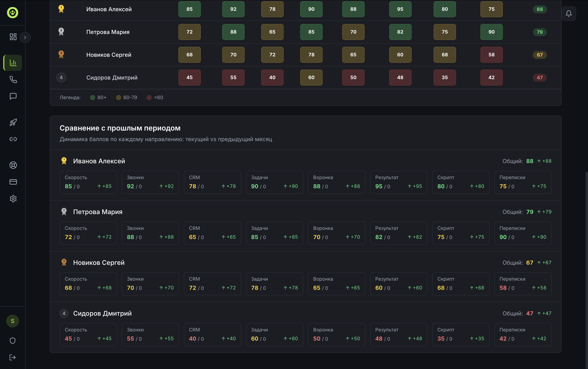Click Иванов Алексей's overall score 88 badge
Screen dimensions: 588x369
click(x=539, y=9)
